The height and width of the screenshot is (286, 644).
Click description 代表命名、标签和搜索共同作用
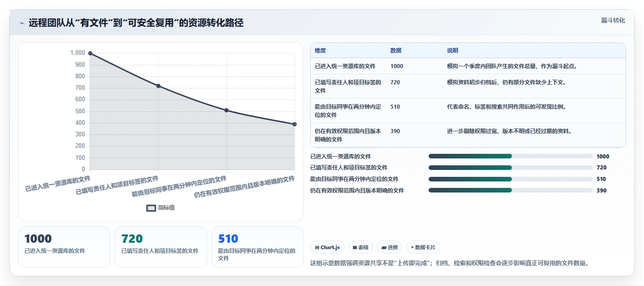point(507,107)
